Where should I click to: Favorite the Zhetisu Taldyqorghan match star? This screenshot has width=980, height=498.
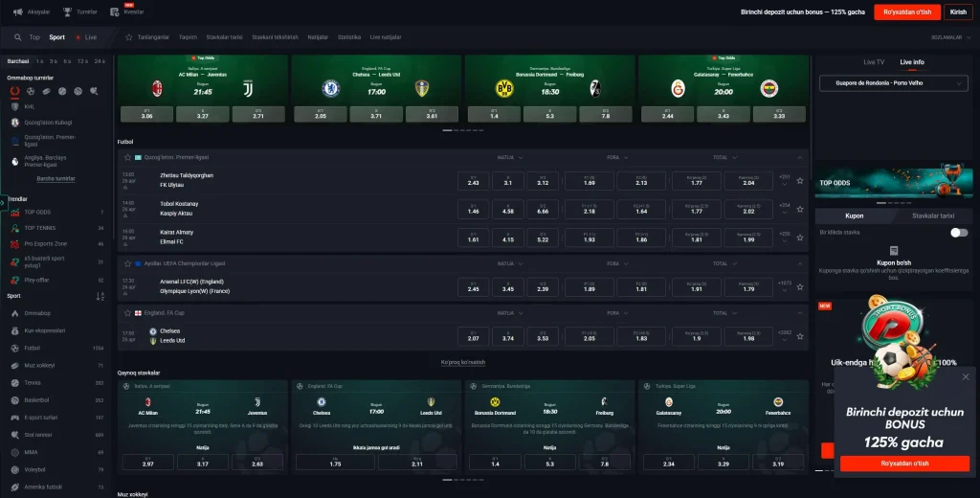pyautogui.click(x=800, y=181)
